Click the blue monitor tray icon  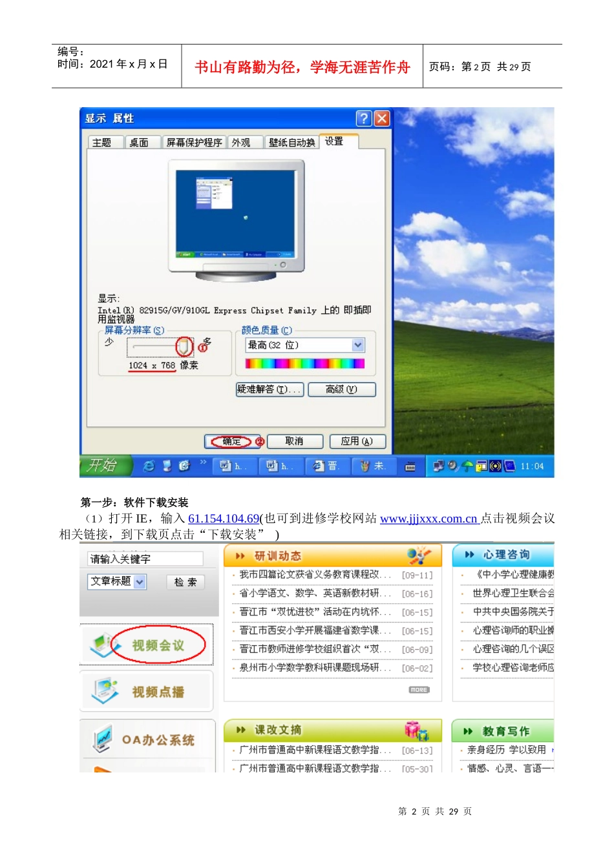[x=510, y=466]
